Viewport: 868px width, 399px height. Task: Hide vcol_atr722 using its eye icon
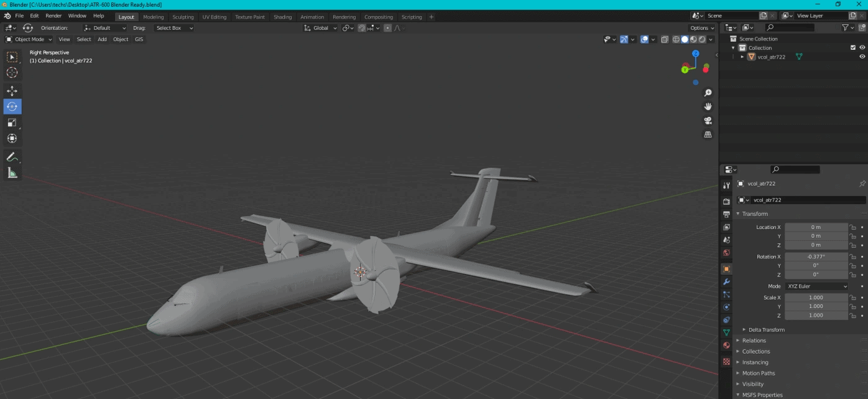(862, 57)
